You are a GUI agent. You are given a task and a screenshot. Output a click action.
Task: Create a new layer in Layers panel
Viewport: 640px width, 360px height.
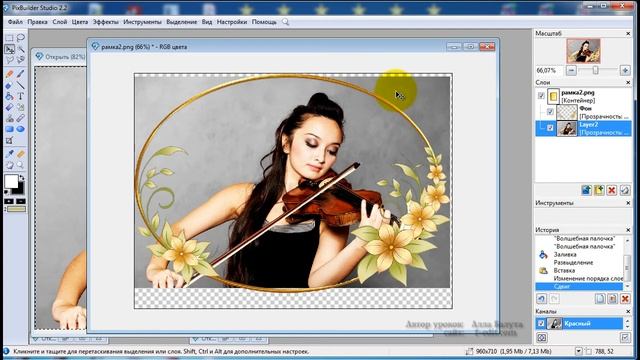pos(599,190)
